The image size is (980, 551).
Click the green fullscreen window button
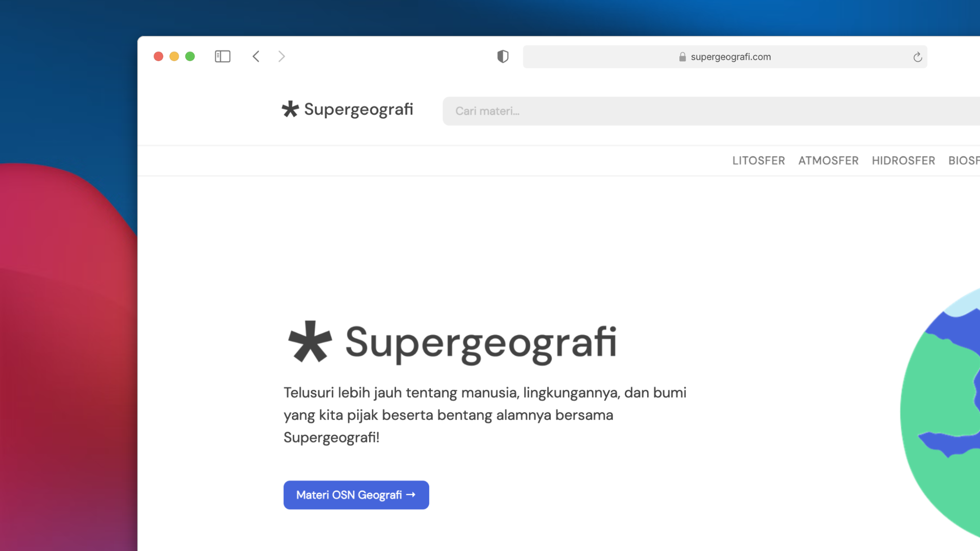coord(190,56)
